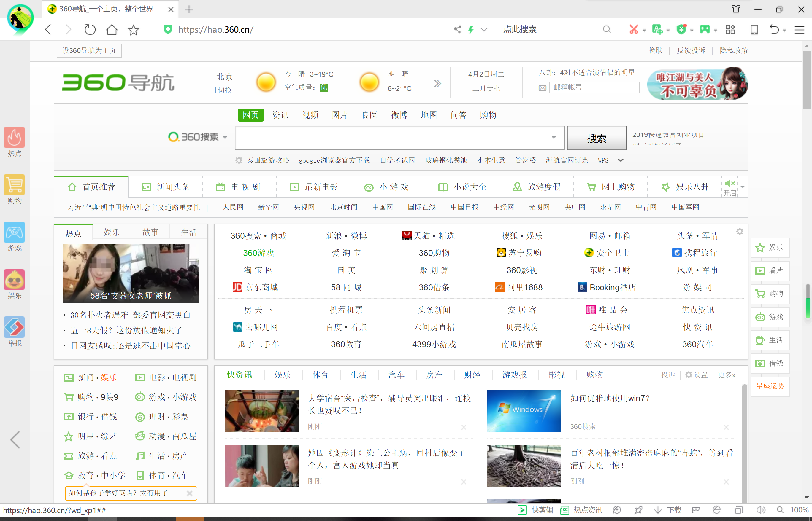Open dropdown next to sound toggle
Screen dimensions: 812x521
coord(743,187)
